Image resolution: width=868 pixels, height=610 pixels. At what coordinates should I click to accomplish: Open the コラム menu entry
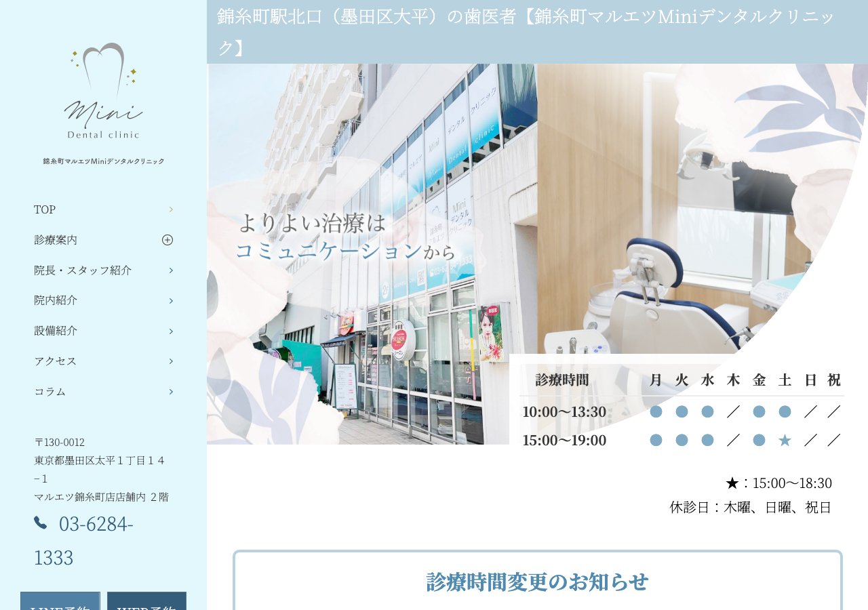[x=103, y=392]
